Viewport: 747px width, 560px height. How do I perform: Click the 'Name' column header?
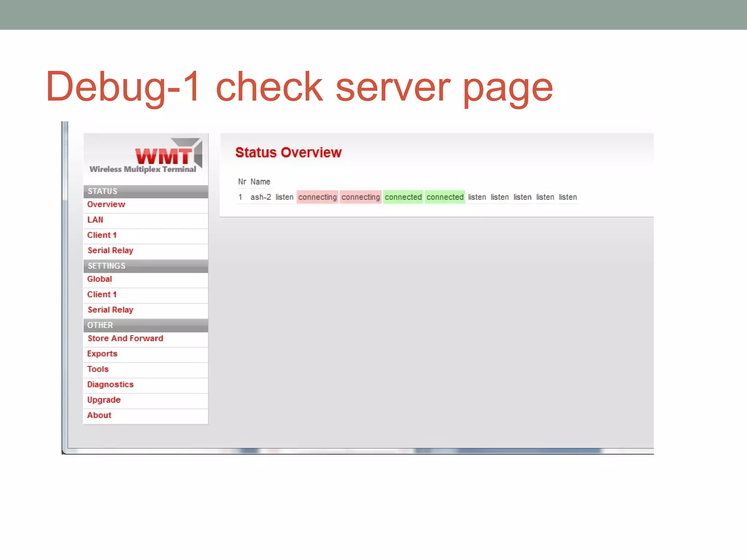pyautogui.click(x=260, y=182)
